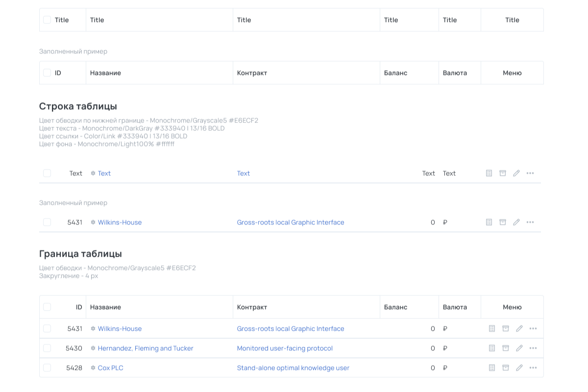The image size is (588, 392).
Task: Expand the more options menu in row 5430
Action: pyautogui.click(x=533, y=348)
